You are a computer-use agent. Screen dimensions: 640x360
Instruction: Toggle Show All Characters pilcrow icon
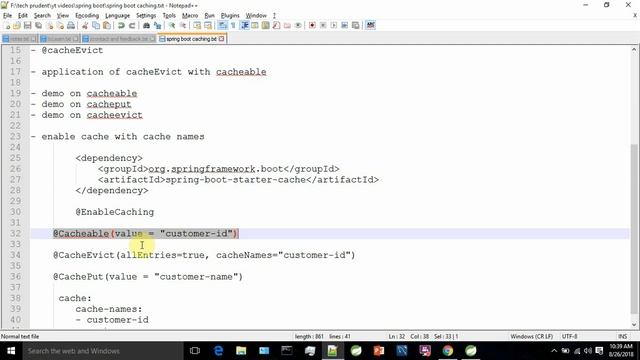[x=233, y=25]
